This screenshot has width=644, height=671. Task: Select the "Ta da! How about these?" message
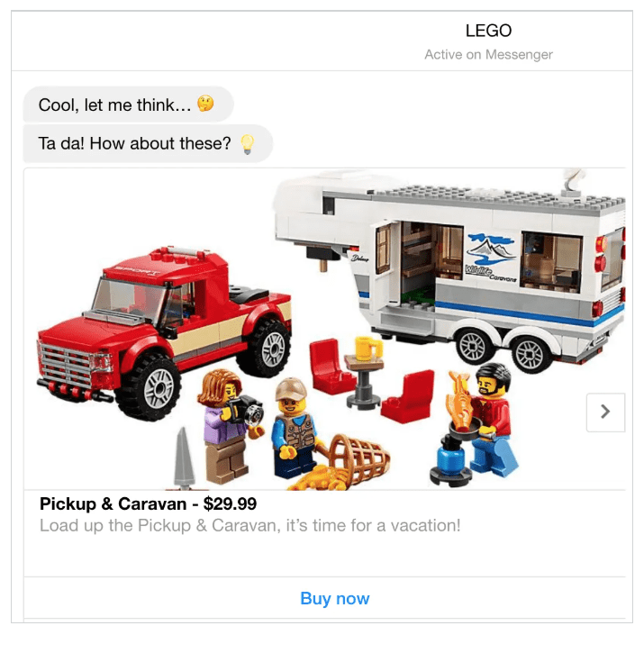pyautogui.click(x=148, y=144)
